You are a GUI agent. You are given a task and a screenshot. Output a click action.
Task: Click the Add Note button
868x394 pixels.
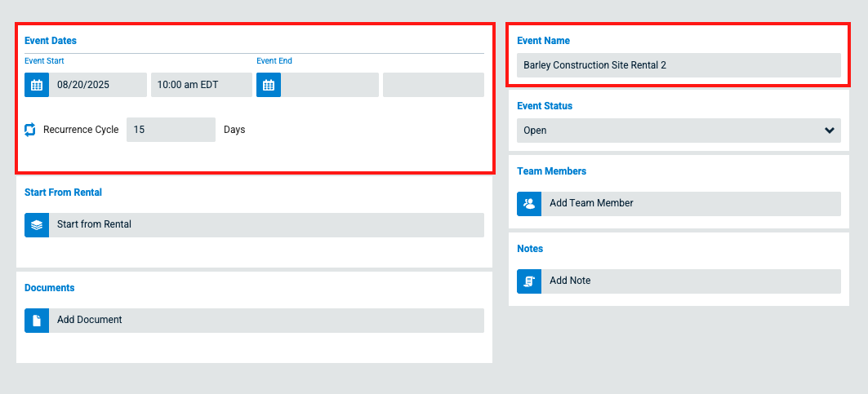click(x=679, y=281)
